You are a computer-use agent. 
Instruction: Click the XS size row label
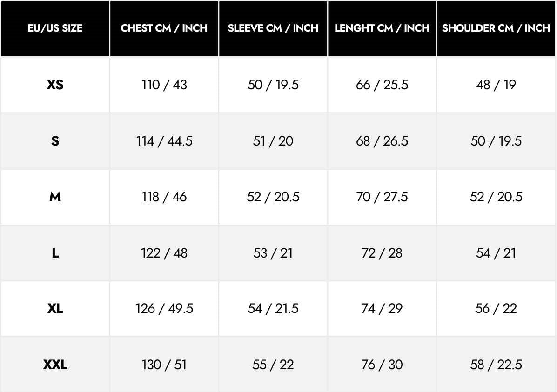tap(55, 85)
